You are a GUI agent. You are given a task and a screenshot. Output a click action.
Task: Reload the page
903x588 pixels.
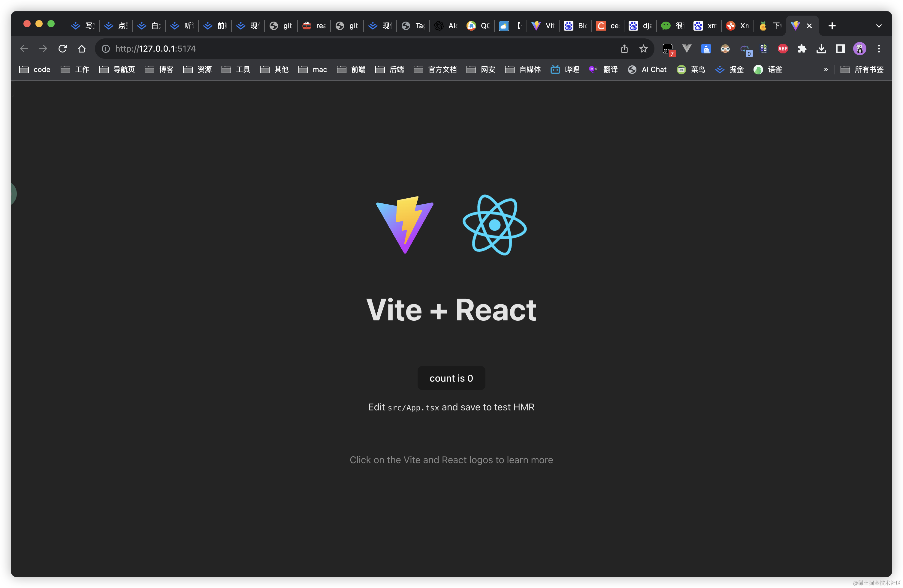click(x=63, y=49)
